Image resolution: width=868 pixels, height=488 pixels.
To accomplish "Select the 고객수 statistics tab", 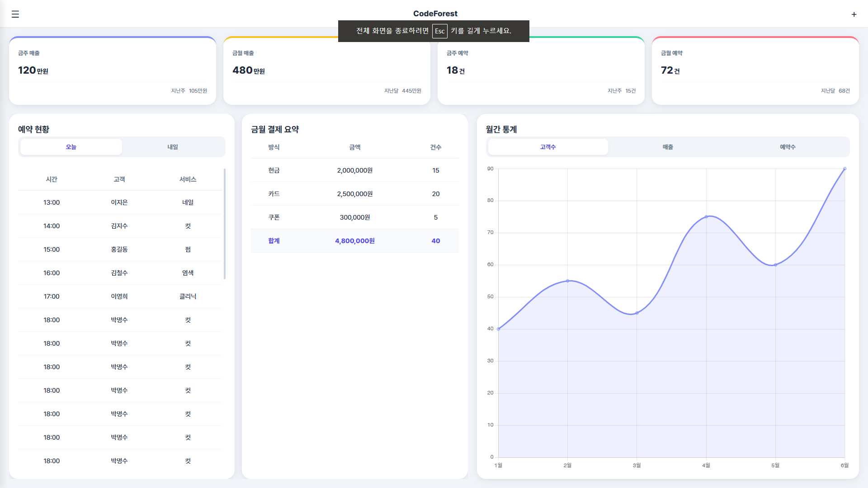I will click(547, 147).
